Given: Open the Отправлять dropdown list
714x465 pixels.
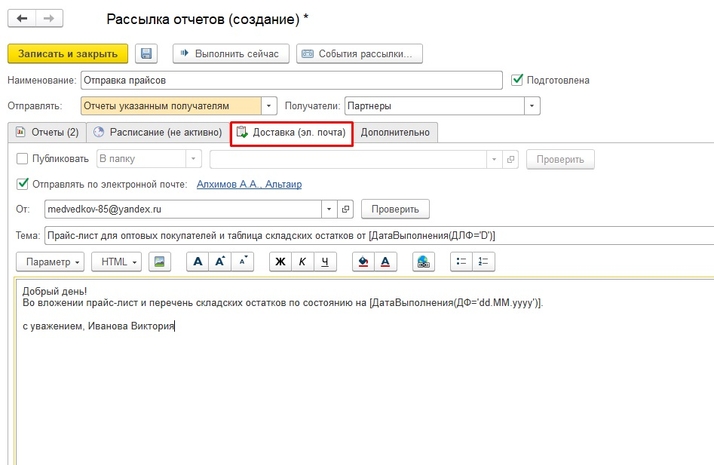Looking at the screenshot, I should tap(269, 106).
